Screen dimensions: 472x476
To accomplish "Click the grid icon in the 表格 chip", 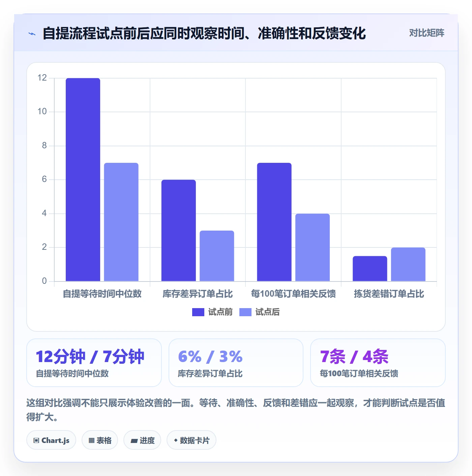I will click(91, 441).
